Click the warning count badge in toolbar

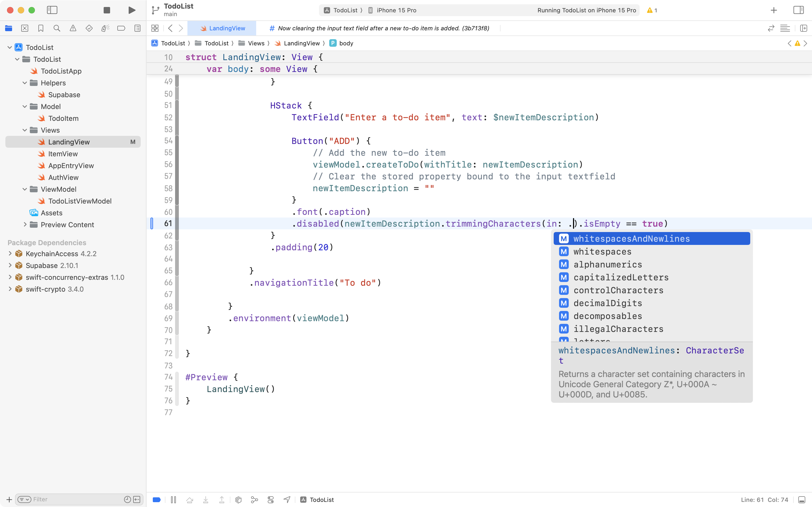point(652,10)
